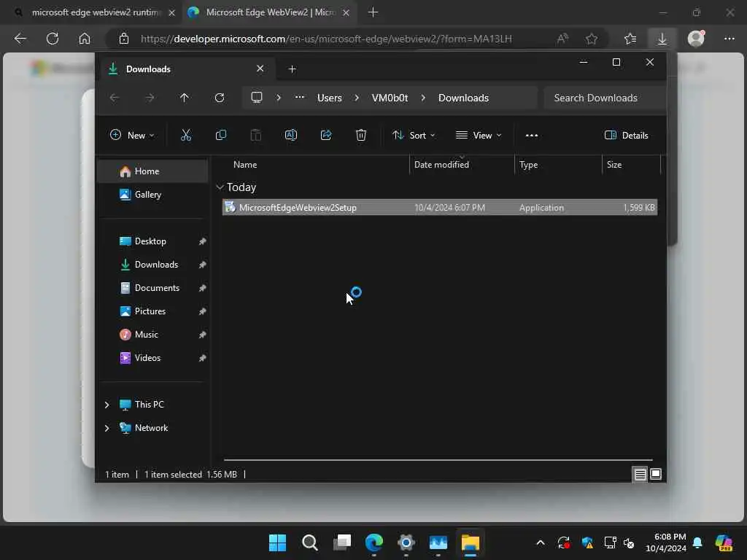Add a new File Explorer tab
Image resolution: width=747 pixels, height=560 pixels.
tap(292, 69)
